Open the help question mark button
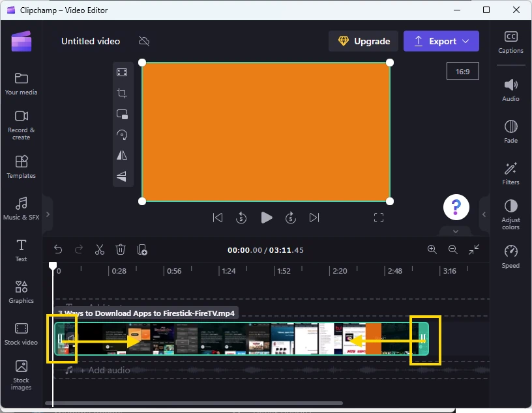532x413 pixels. [456, 207]
